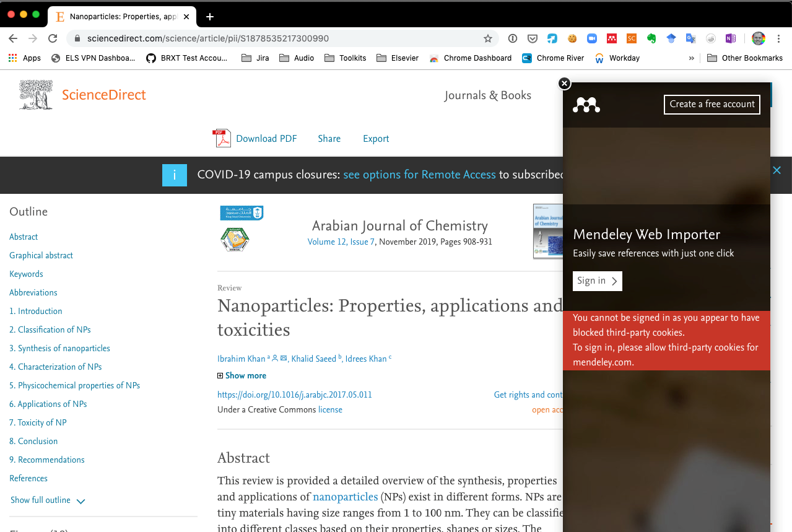Image resolution: width=792 pixels, height=532 pixels.
Task: Open the Creative Commons license link
Action: tap(330, 409)
